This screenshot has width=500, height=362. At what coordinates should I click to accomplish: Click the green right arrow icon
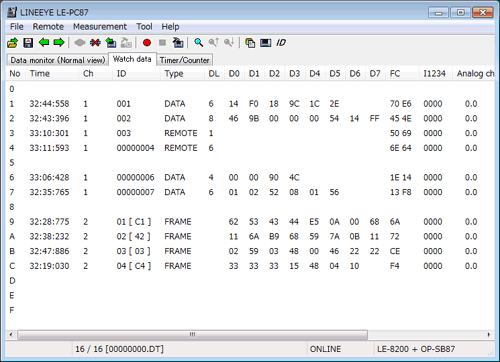(59, 42)
